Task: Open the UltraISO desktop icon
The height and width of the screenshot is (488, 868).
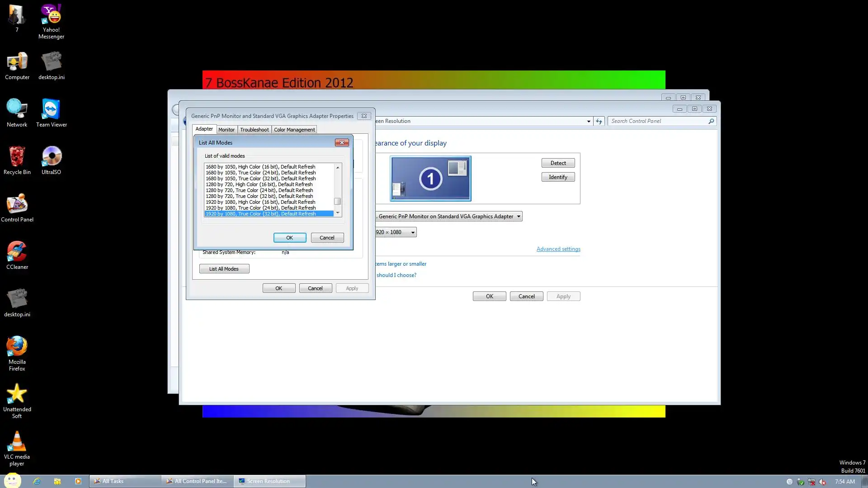Action: [51, 158]
